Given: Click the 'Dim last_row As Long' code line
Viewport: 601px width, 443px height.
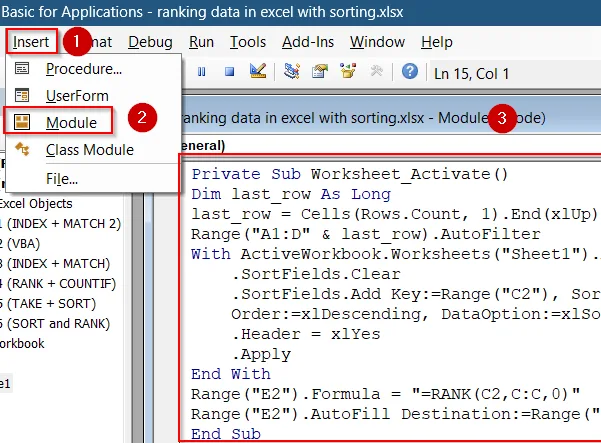Looking at the screenshot, I should point(291,194).
